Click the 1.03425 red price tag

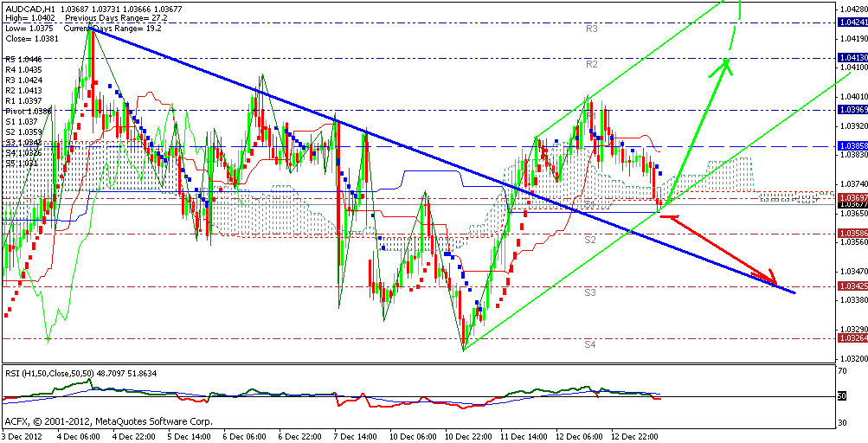click(x=852, y=286)
